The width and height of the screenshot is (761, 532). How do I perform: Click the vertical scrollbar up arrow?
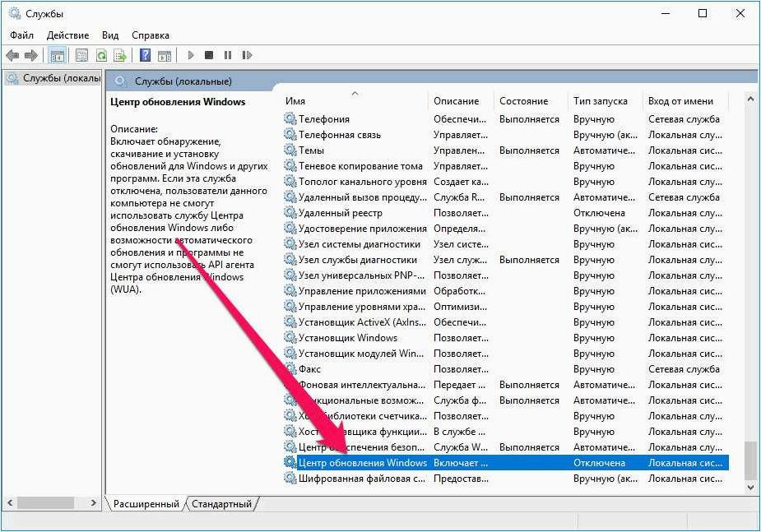pyautogui.click(x=751, y=99)
